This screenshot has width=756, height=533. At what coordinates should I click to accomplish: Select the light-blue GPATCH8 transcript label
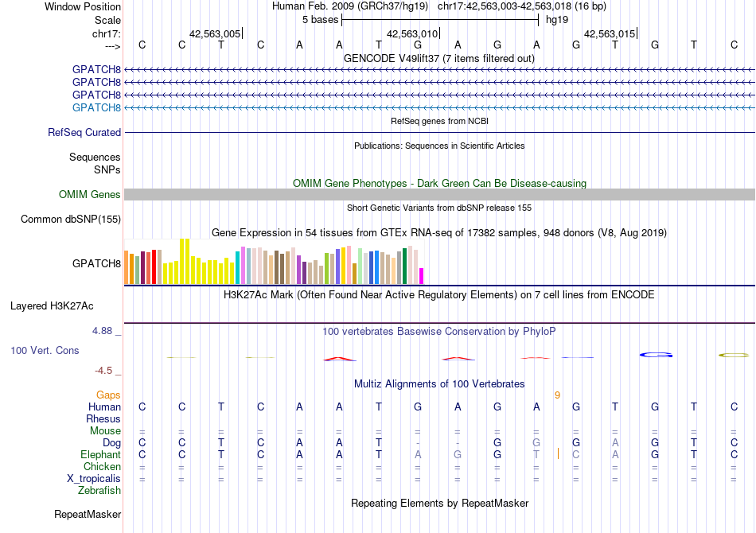pyautogui.click(x=96, y=107)
